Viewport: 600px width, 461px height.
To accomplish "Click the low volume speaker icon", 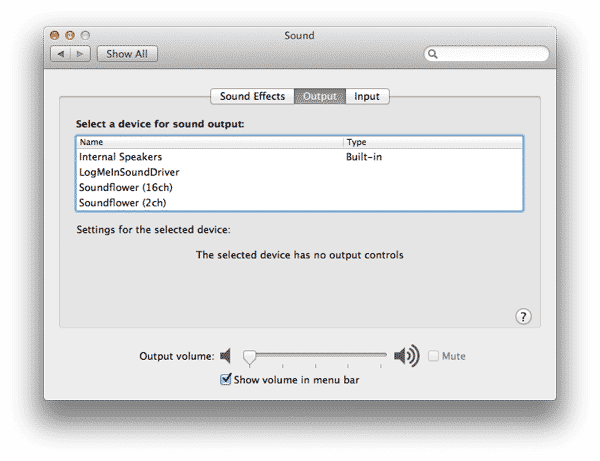I will pyautogui.click(x=226, y=356).
